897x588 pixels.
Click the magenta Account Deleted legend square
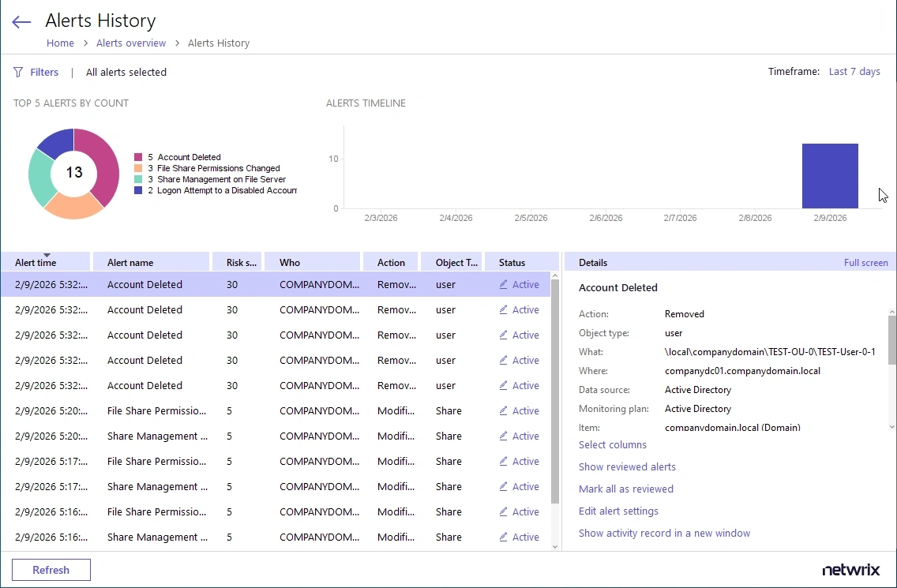(138, 158)
